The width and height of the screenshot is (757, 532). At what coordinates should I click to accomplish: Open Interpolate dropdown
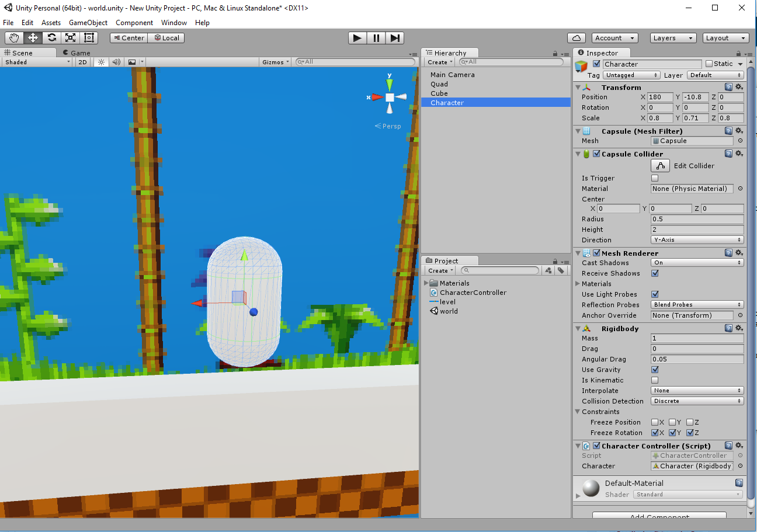click(697, 391)
